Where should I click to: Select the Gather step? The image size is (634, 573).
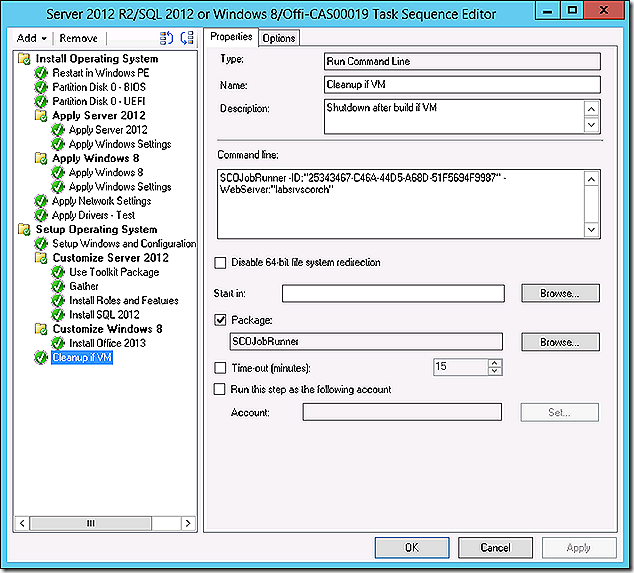84,286
